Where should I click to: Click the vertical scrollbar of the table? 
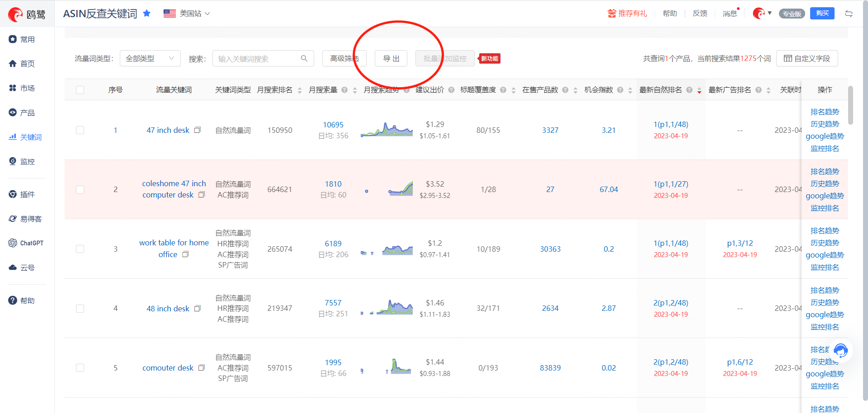(850, 105)
